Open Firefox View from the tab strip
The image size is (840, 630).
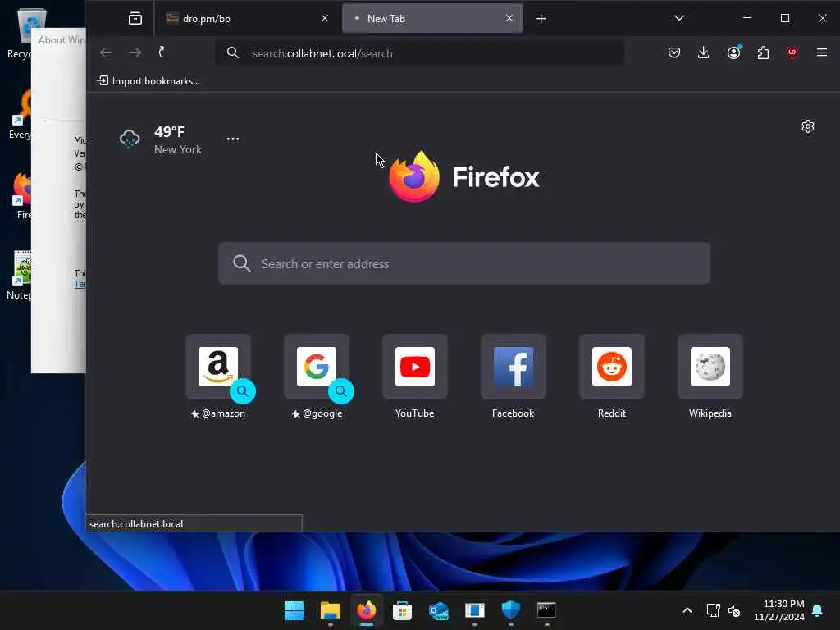click(135, 19)
